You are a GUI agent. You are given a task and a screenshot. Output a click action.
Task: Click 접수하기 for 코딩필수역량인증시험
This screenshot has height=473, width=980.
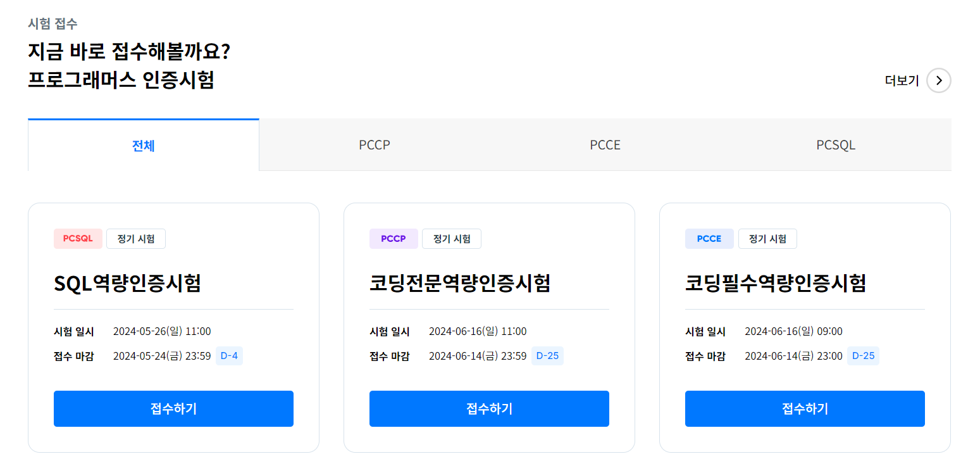pyautogui.click(x=805, y=408)
